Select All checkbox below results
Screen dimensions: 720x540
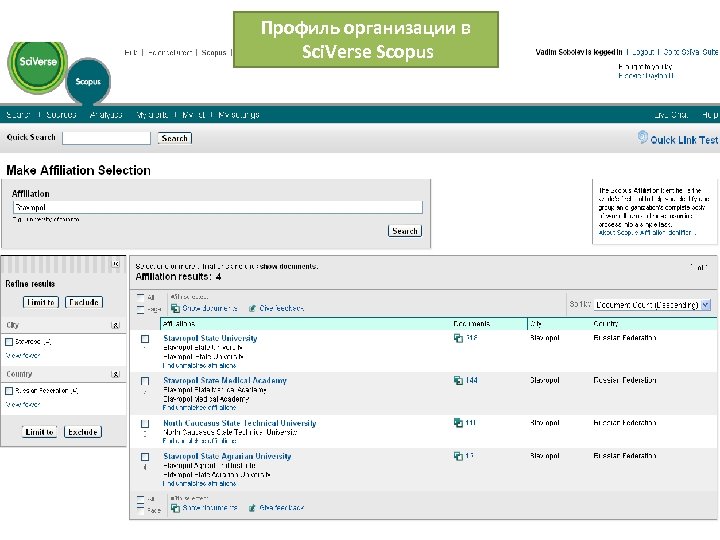[141, 499]
